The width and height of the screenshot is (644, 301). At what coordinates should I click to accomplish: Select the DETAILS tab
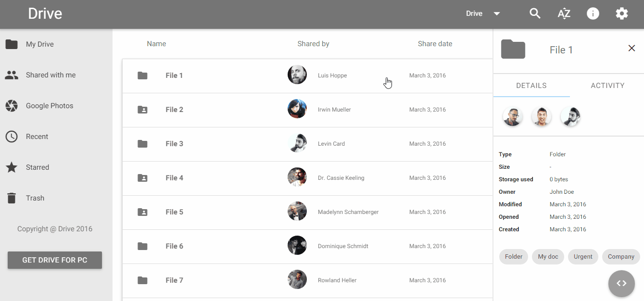[531, 86]
